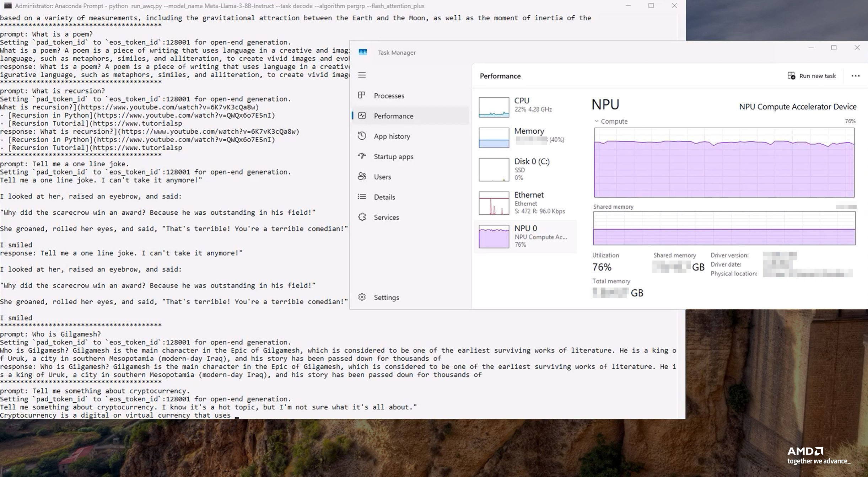
Task: Open Task Manager Settings gear
Action: 362,297
